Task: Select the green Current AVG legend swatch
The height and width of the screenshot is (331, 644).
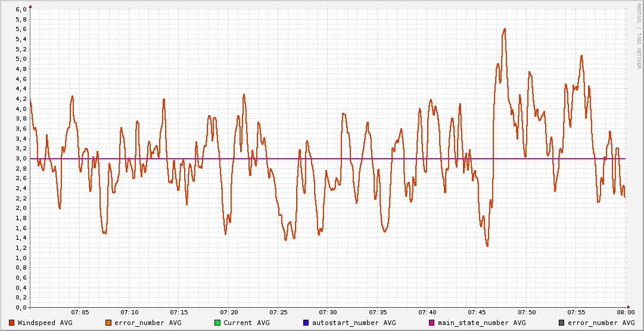Action: (x=217, y=323)
